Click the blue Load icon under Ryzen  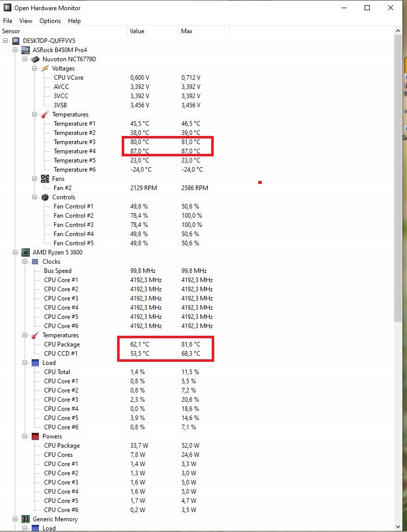point(35,363)
